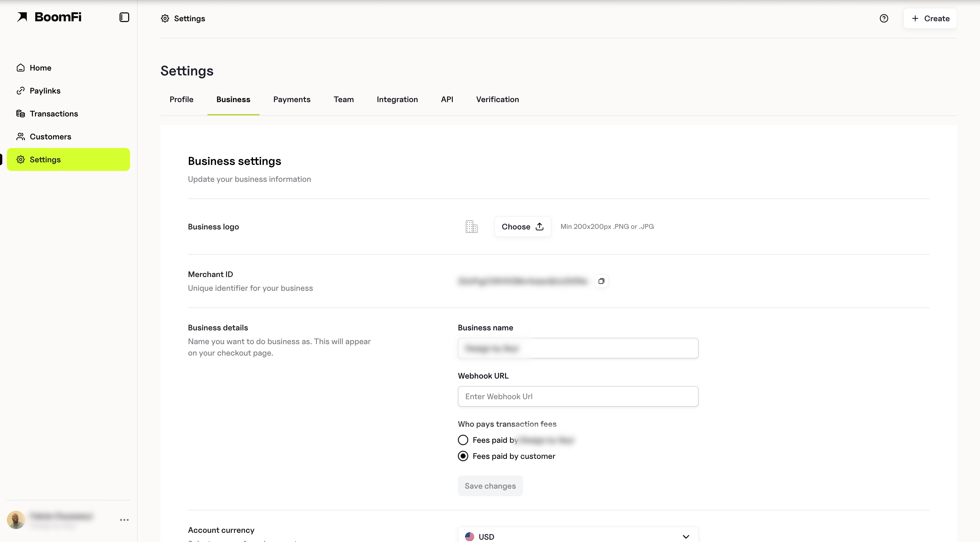This screenshot has height=542, width=980.
Task: Go to Transactions in sidebar
Action: pos(54,114)
